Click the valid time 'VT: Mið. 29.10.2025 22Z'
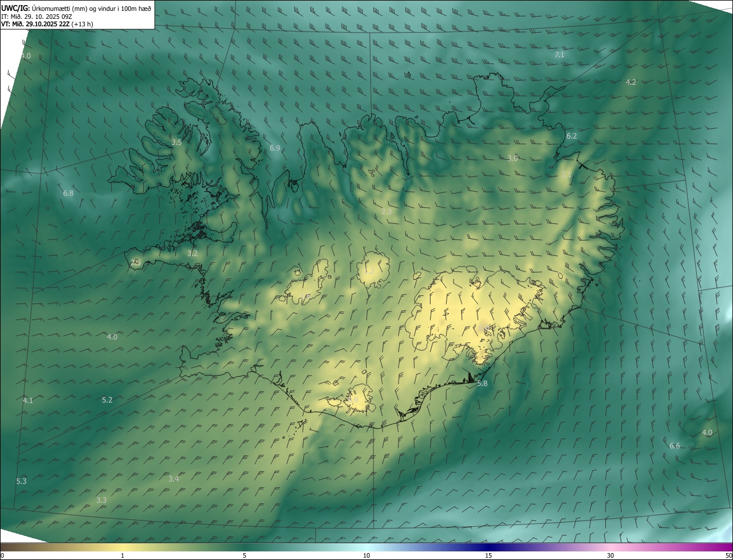The image size is (733, 560). tap(35, 24)
